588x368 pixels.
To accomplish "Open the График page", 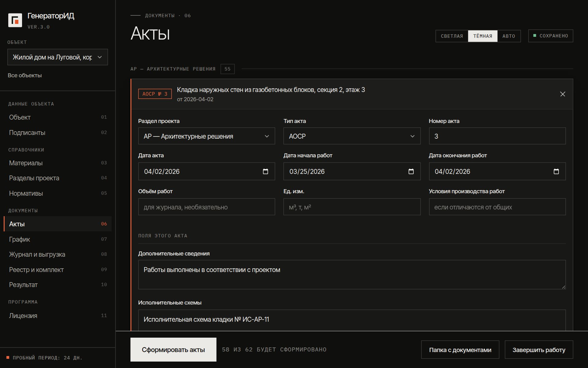I will pos(58,239).
